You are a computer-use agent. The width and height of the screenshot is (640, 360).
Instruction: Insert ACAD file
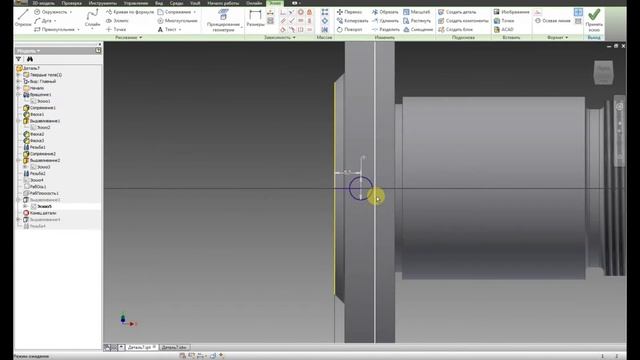click(x=503, y=29)
